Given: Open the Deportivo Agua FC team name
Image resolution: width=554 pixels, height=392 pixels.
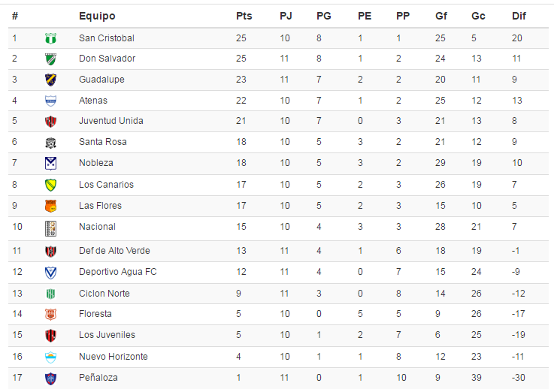Looking at the screenshot, I should click(x=118, y=272).
